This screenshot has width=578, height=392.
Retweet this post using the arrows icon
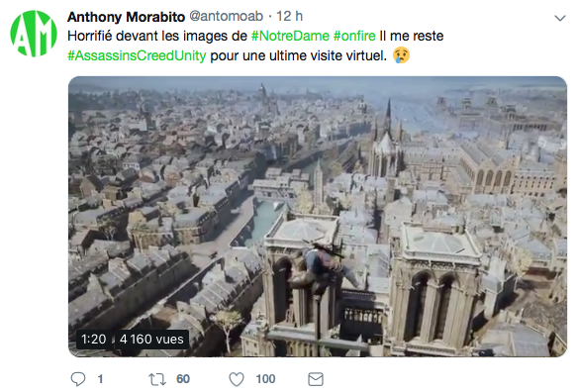157,379
